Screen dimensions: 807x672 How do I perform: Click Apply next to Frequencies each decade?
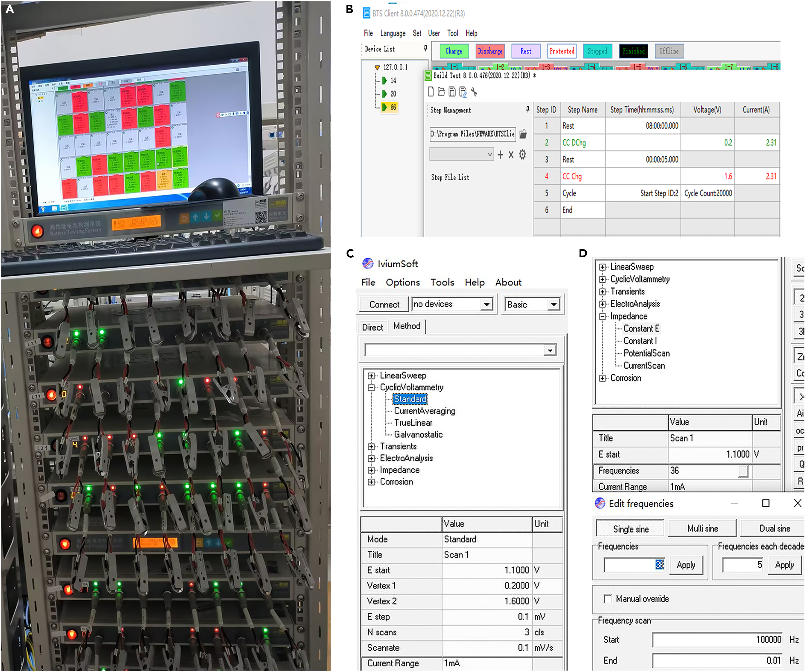(784, 565)
